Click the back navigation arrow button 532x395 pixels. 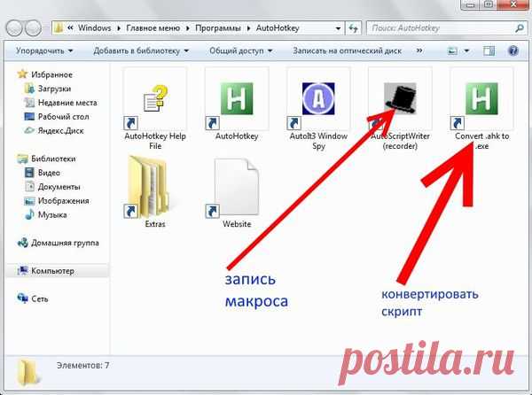click(14, 27)
